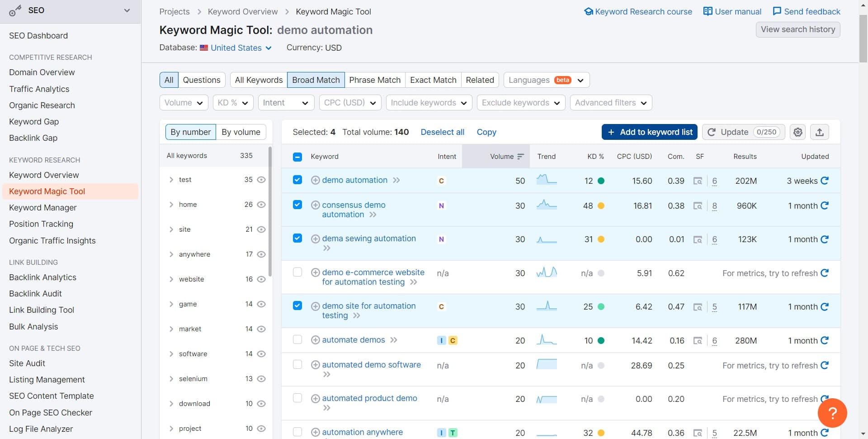Click the User manual book icon
Viewport: 868px width, 439px height.
(708, 11)
